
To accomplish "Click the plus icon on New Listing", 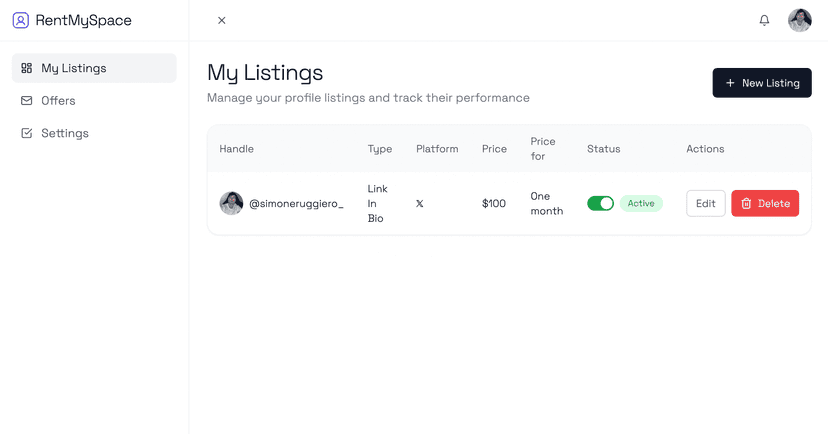I will click(x=730, y=83).
